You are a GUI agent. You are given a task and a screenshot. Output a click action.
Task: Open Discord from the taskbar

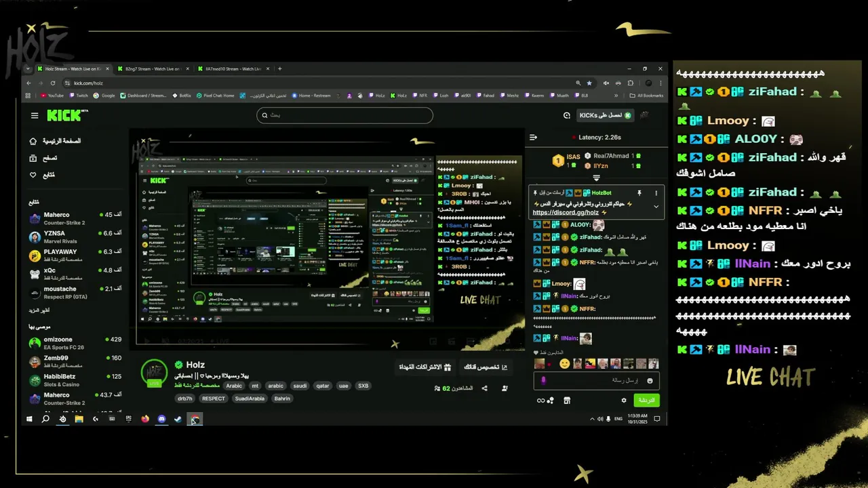pos(161,420)
